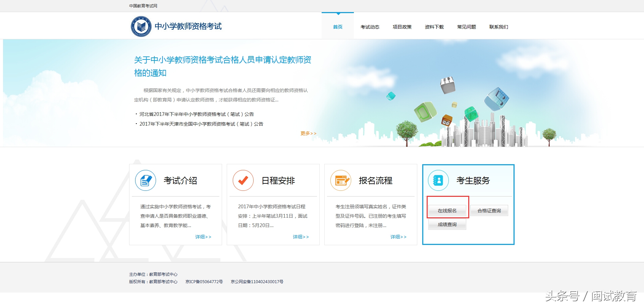Open the 天津市 written exam notice link
The width and height of the screenshot is (644, 306).
(x=201, y=124)
